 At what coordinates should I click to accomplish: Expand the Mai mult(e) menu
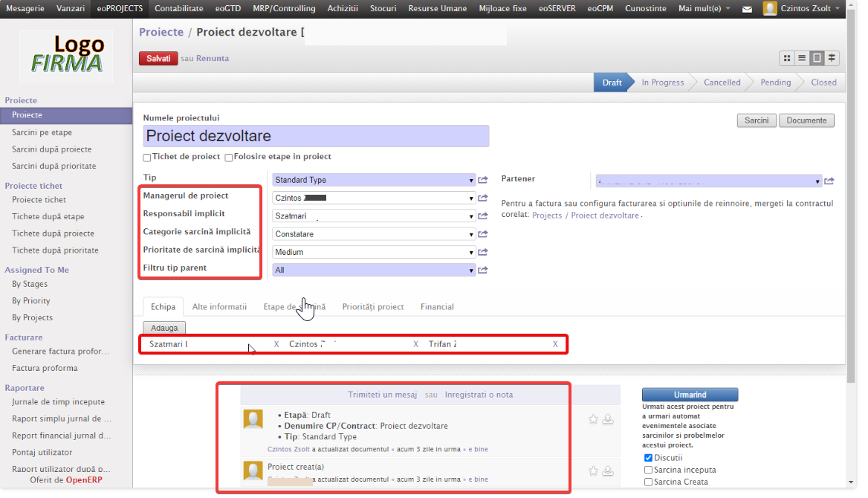click(x=704, y=9)
